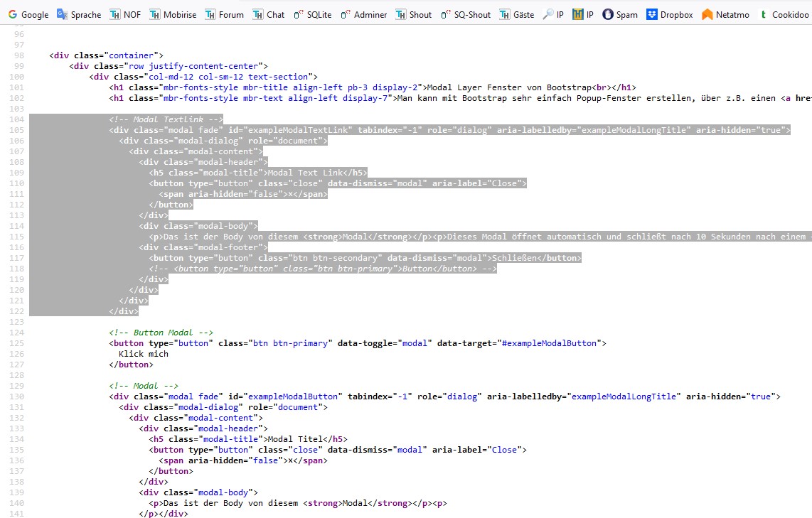The image size is (812, 518).
Task: Open the Netatmo bookmark
Action: tap(725, 14)
